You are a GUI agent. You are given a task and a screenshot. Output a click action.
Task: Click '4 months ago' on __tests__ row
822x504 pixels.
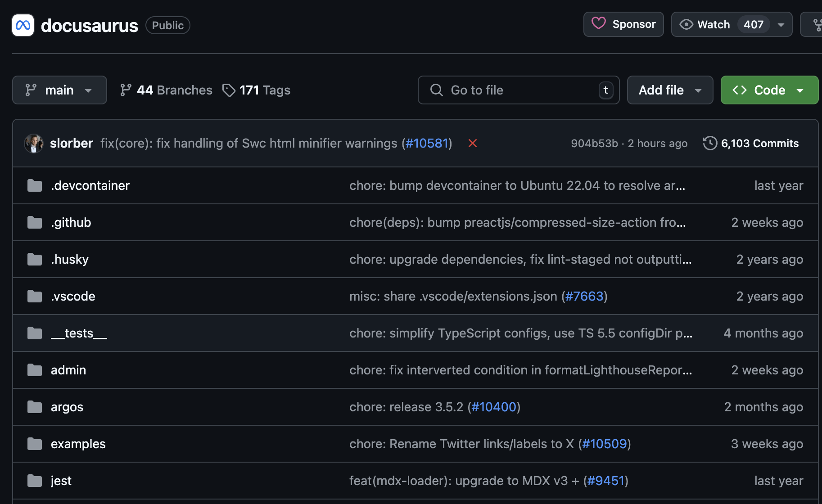(763, 333)
